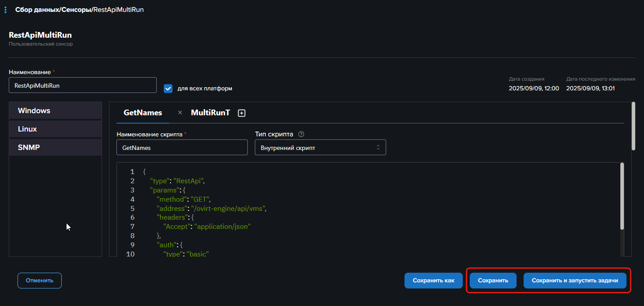Open the Тип скрипта dropdown
Screen dimensions: 644x306
[x=320, y=148]
